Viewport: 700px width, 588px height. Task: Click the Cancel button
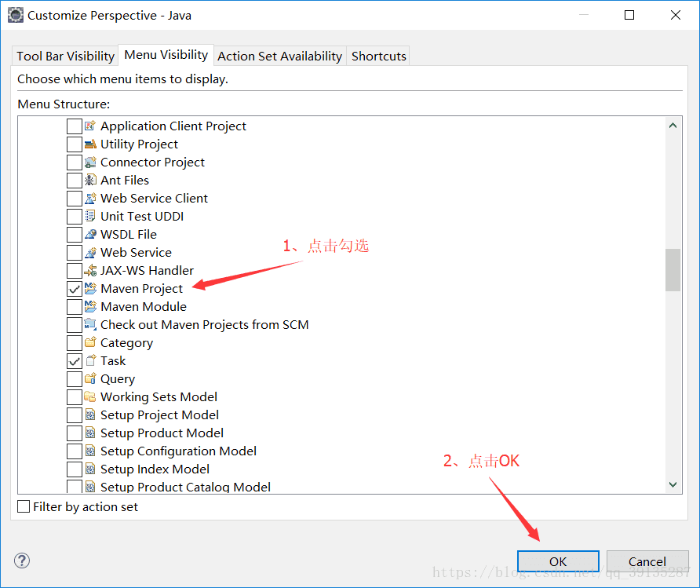pyautogui.click(x=647, y=561)
